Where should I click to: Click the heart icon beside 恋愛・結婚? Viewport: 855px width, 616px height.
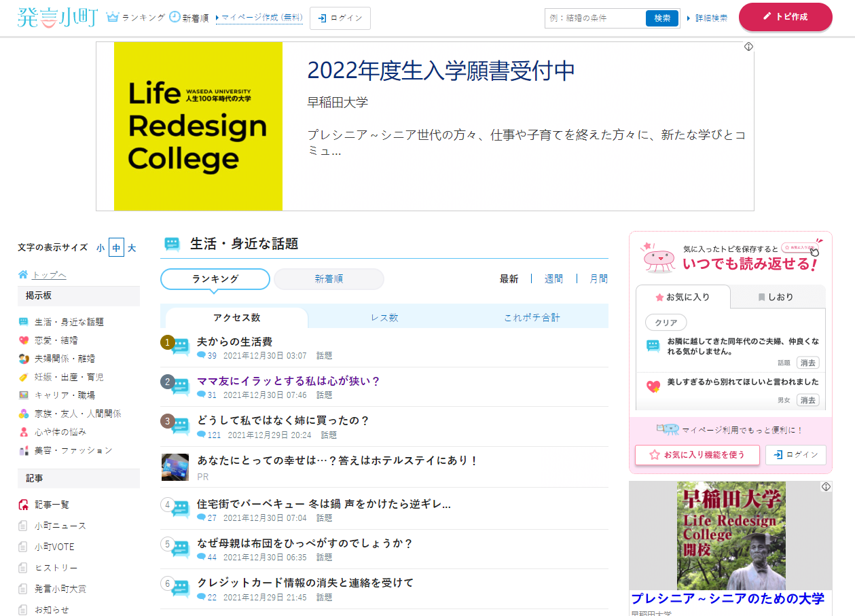pyautogui.click(x=24, y=340)
